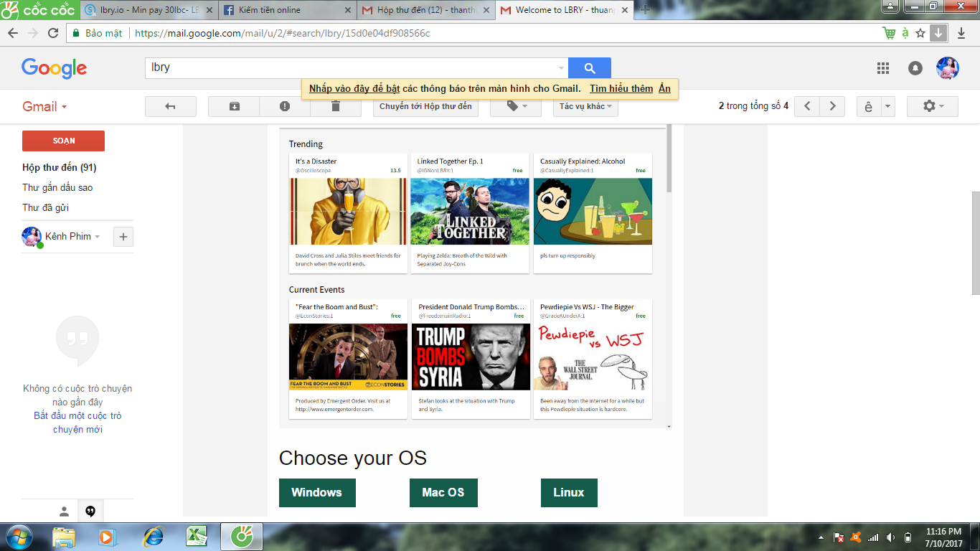The width and height of the screenshot is (980, 551).
Task: Delete this email with trash icon
Action: click(x=336, y=106)
